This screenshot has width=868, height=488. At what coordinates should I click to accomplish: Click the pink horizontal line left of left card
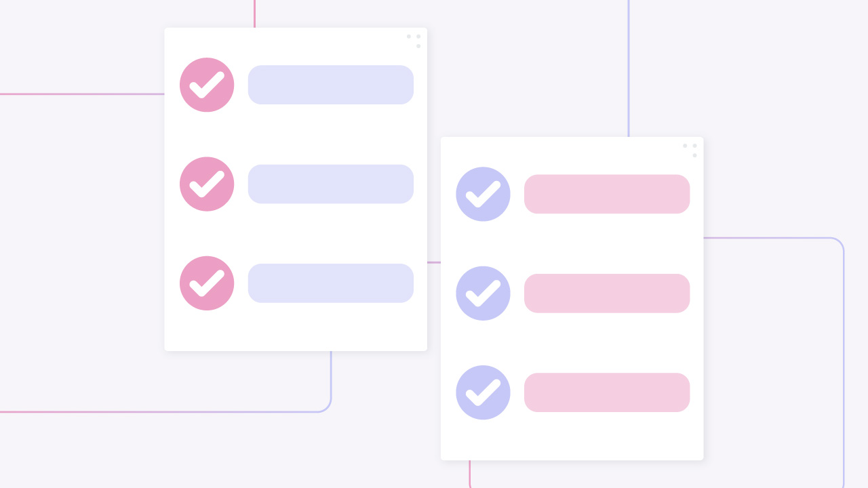[x=82, y=94]
